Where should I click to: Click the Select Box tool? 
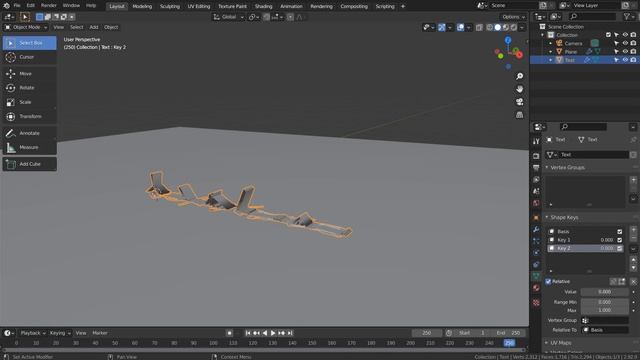tap(29, 43)
